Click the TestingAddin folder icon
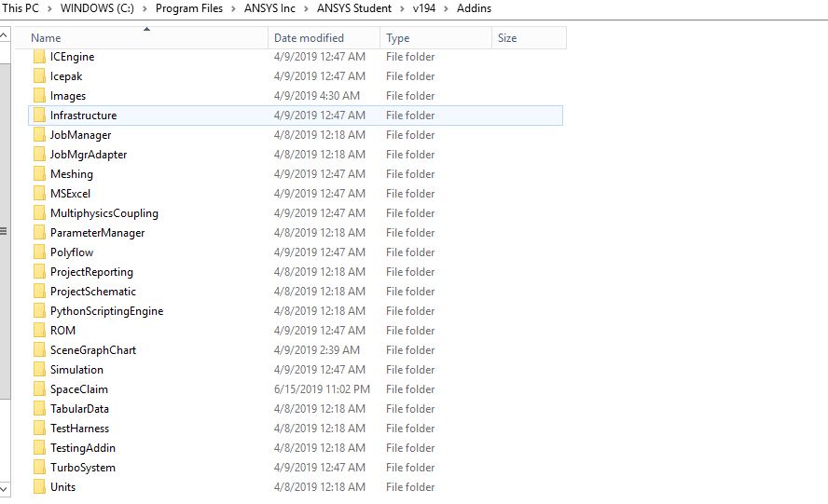 (x=39, y=447)
